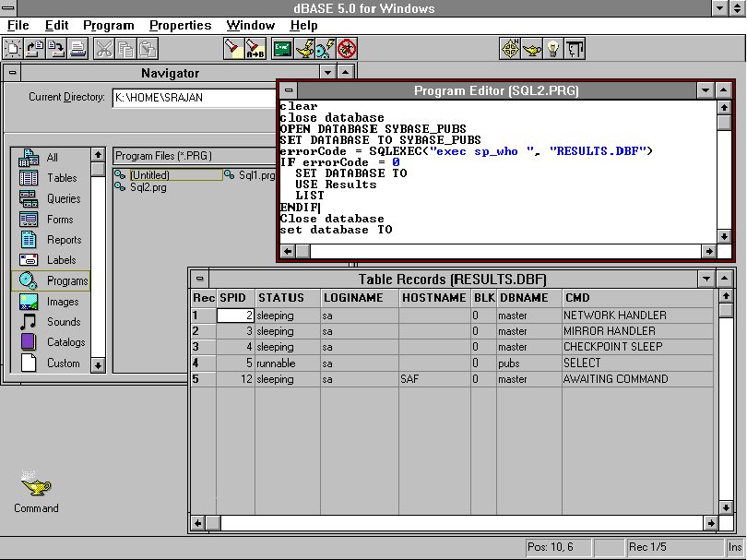Select Custom category in Navigator
This screenshot has width=747, height=560.
(x=51, y=363)
